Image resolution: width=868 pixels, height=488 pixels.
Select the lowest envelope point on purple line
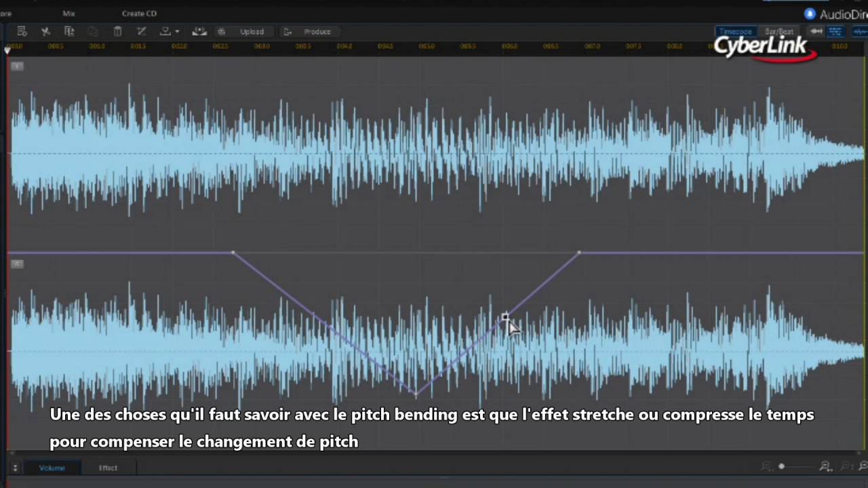(x=416, y=392)
